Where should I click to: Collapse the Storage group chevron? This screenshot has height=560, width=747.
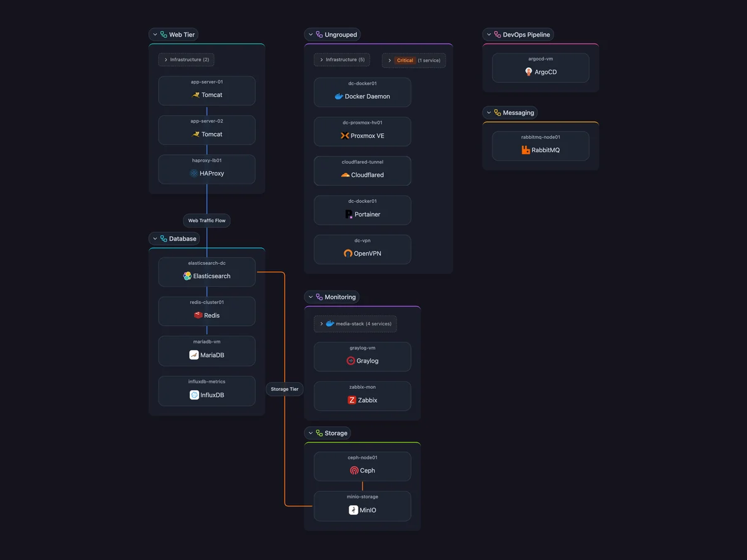pyautogui.click(x=311, y=433)
